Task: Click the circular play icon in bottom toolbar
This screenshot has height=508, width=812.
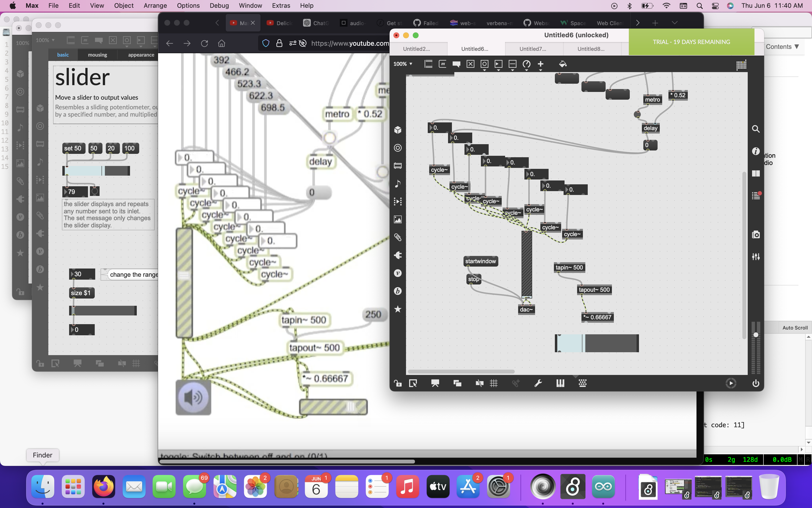Action: (x=731, y=383)
